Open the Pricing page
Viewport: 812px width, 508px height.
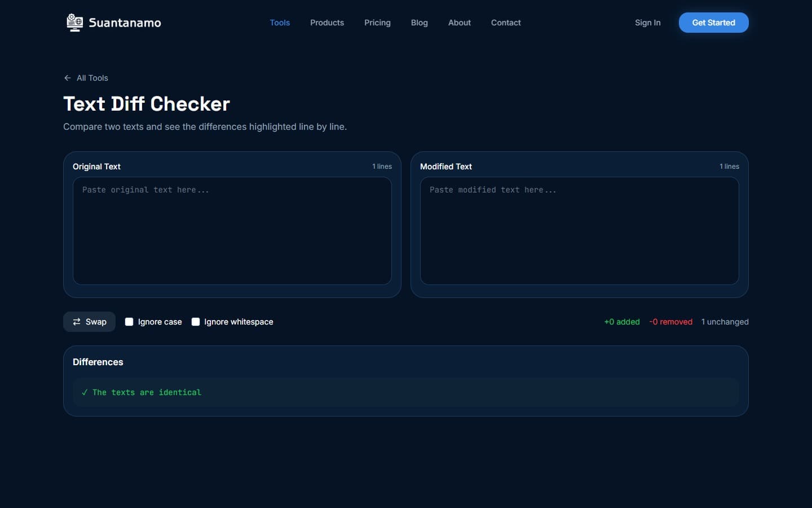click(x=377, y=23)
